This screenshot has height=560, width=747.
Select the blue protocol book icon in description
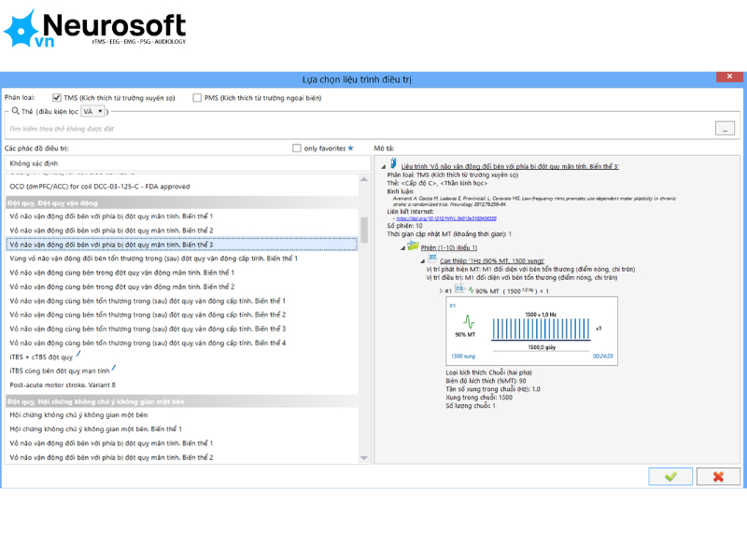393,164
